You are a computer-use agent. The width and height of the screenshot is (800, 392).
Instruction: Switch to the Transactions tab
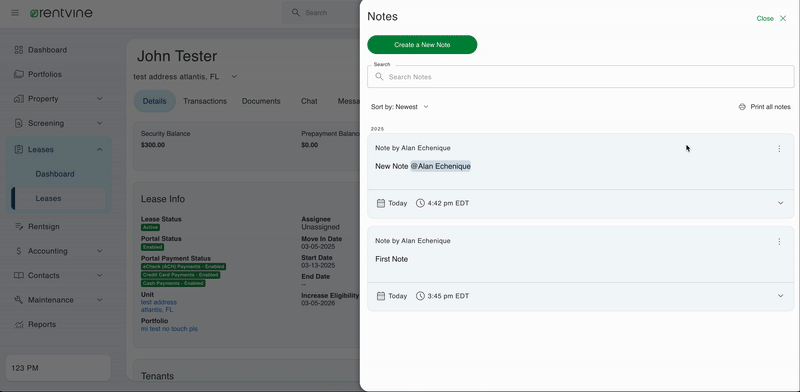(205, 101)
